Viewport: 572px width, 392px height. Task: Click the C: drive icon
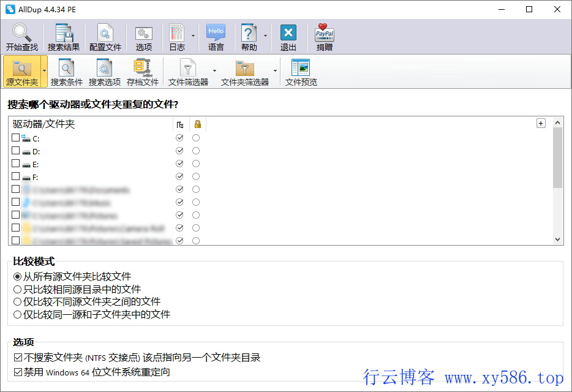tap(26, 138)
